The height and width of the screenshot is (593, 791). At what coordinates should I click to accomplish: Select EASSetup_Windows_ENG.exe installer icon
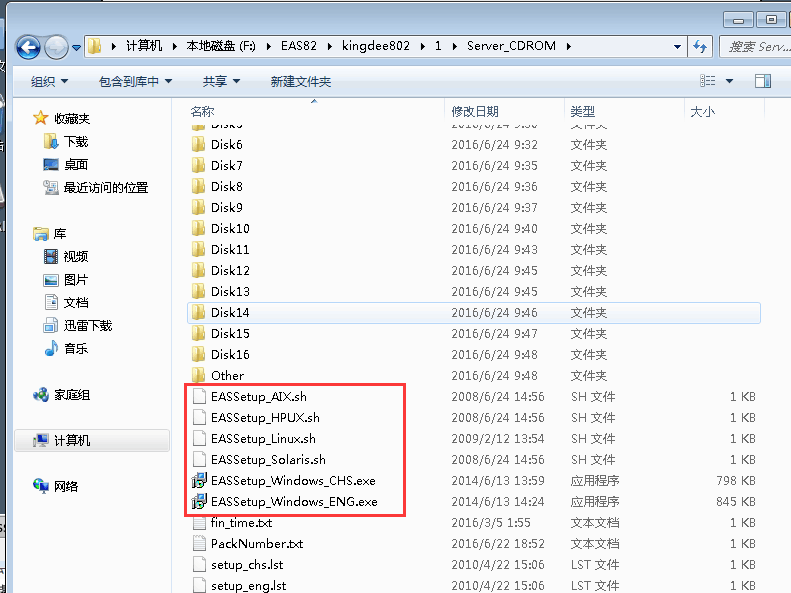(199, 502)
